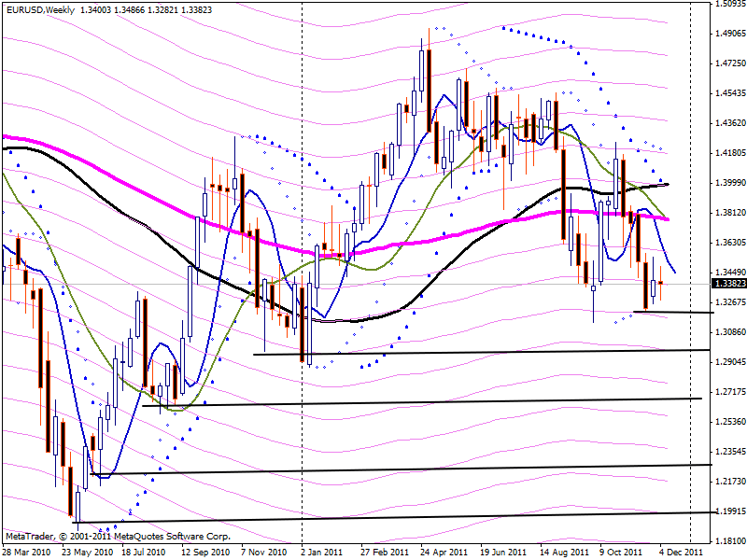
Task: Select the low value 1.32821 in header
Action: 163,10
